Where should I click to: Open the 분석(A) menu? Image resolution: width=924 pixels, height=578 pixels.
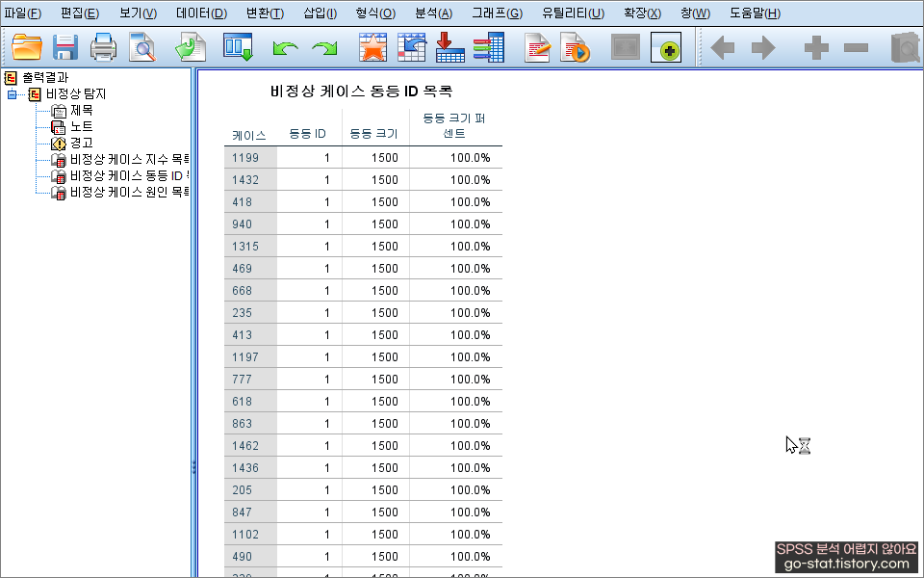[x=434, y=13]
